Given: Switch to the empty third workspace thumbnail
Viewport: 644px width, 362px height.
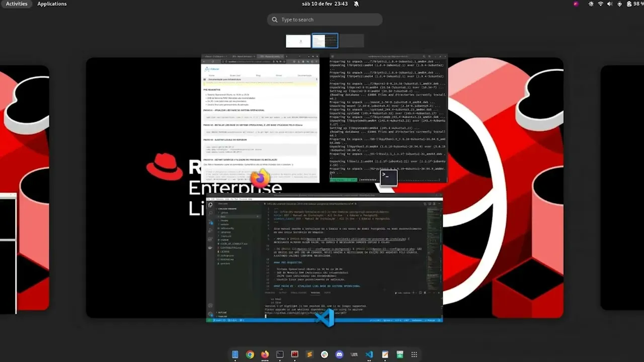Looking at the screenshot, I should 352,41.
